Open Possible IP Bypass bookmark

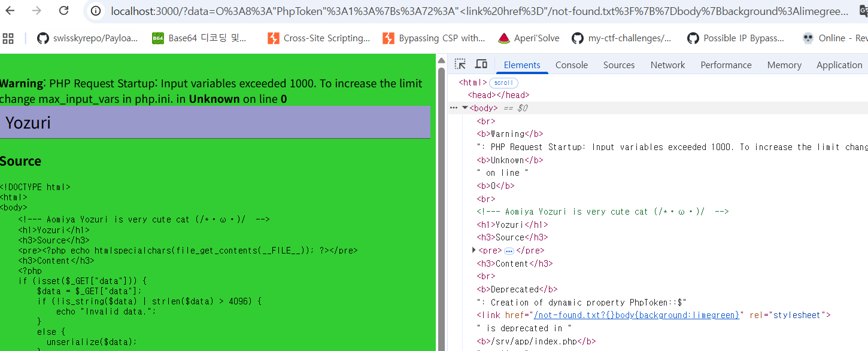pyautogui.click(x=736, y=38)
